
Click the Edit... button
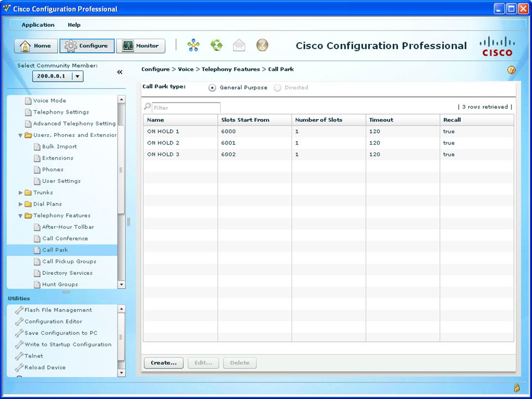(203, 362)
